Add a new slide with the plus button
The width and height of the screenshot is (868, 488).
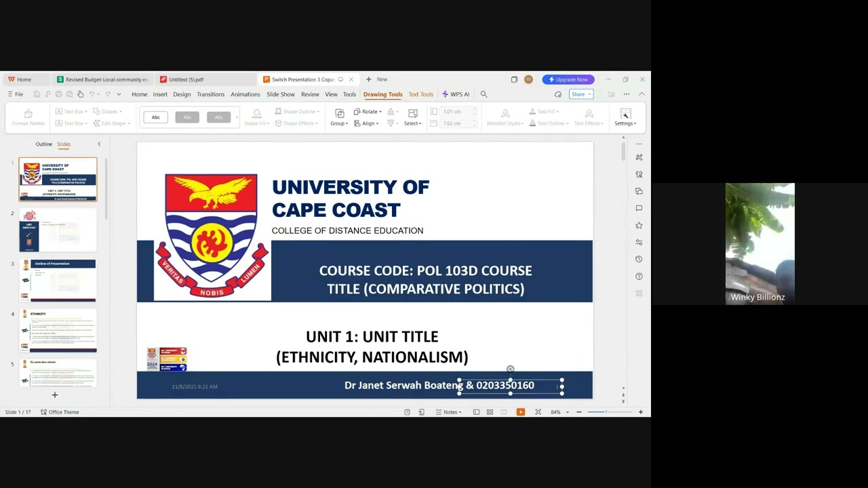tap(55, 395)
